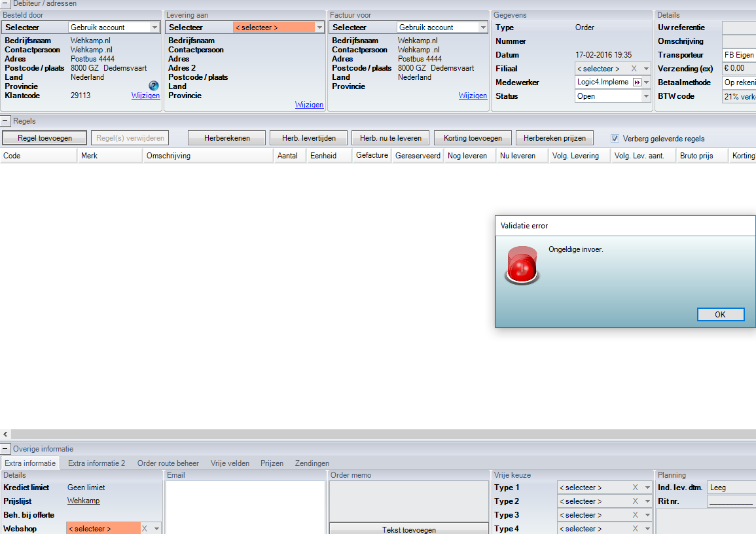Viewport: 756px width, 534px height.
Task: Click the Transporteur field showing FB Eigen
Action: pos(738,55)
